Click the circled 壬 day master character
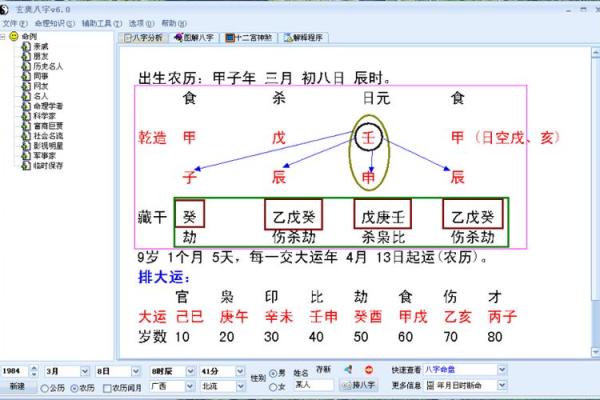This screenshot has height=400, width=600. [x=368, y=137]
